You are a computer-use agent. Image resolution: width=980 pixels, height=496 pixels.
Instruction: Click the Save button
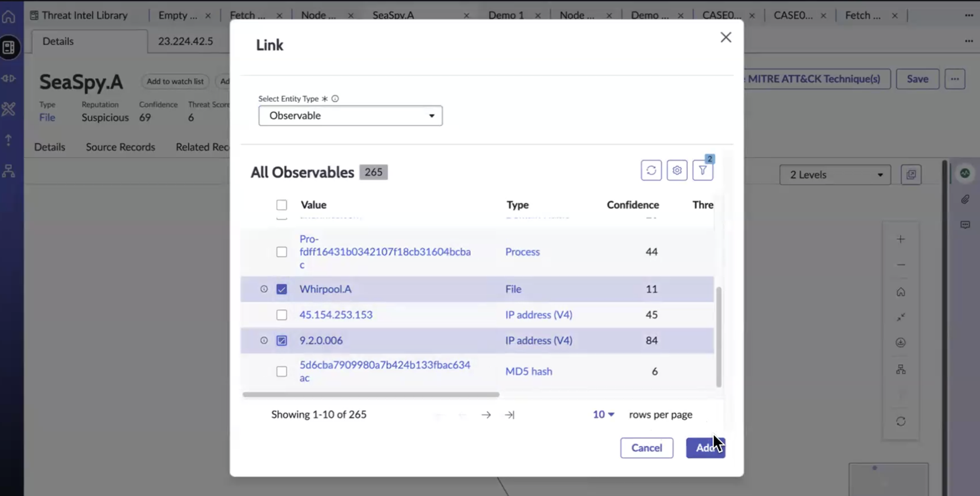[x=917, y=79]
